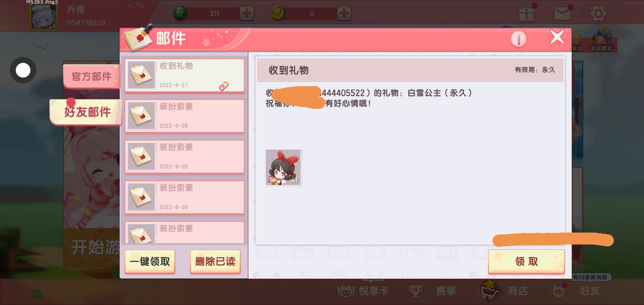The width and height of the screenshot is (644, 305).
Task: Open the 收到礼物 mail dated 2022-8-27
Action: coord(185,75)
